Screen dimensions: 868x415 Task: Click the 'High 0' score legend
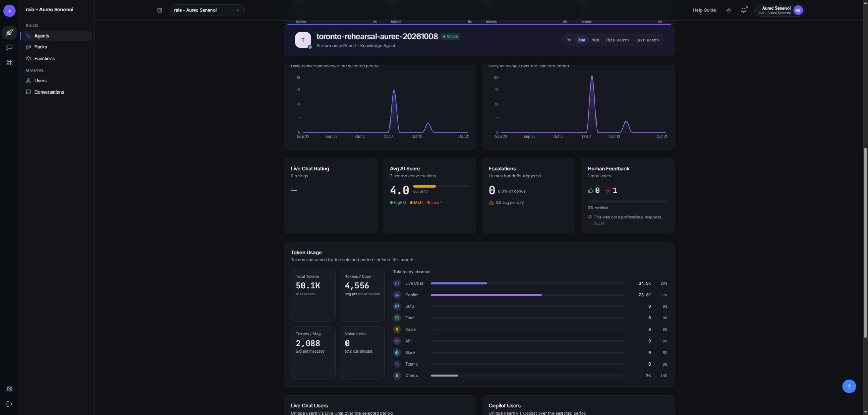(398, 203)
